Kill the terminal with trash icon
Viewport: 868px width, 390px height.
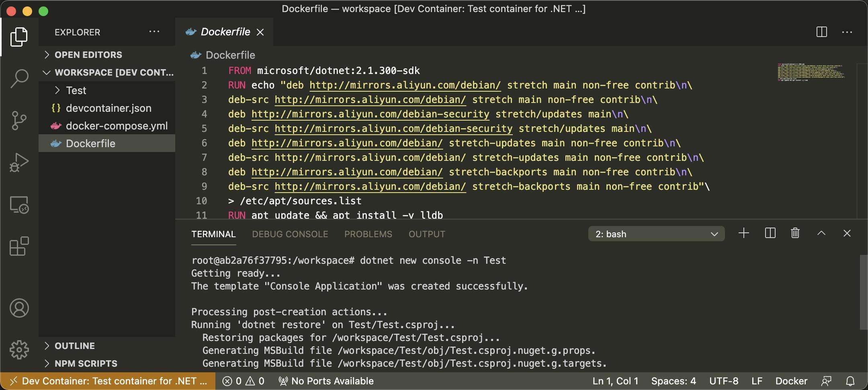(795, 233)
